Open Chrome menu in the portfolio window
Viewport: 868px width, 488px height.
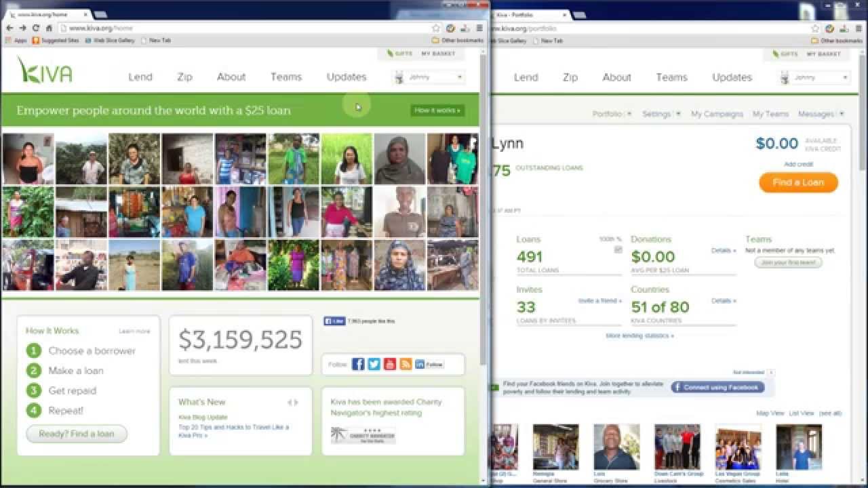859,28
